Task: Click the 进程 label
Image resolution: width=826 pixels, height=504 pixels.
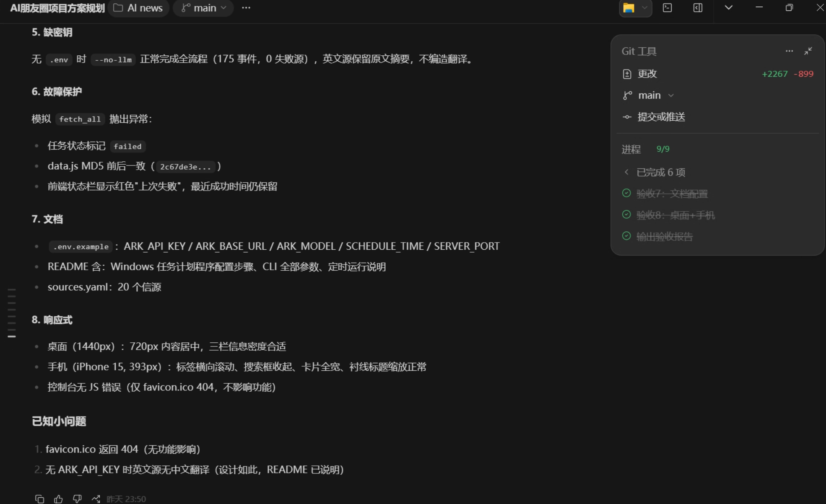Action: [x=631, y=149]
